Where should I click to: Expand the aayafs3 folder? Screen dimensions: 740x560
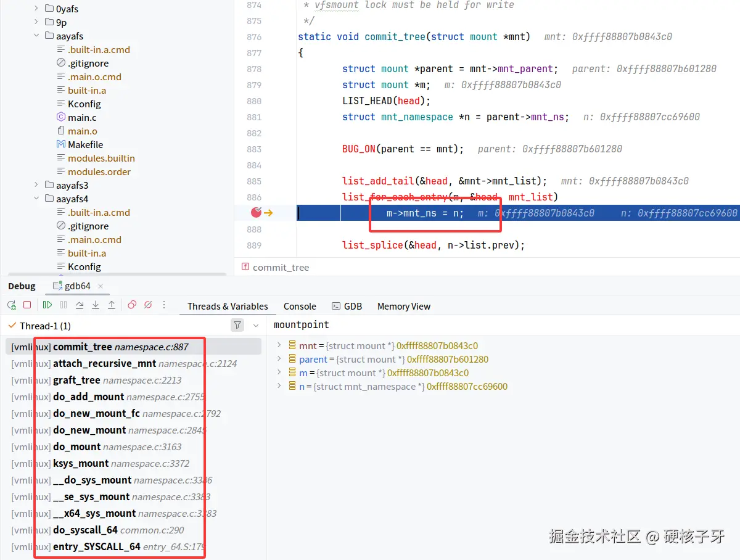[36, 185]
